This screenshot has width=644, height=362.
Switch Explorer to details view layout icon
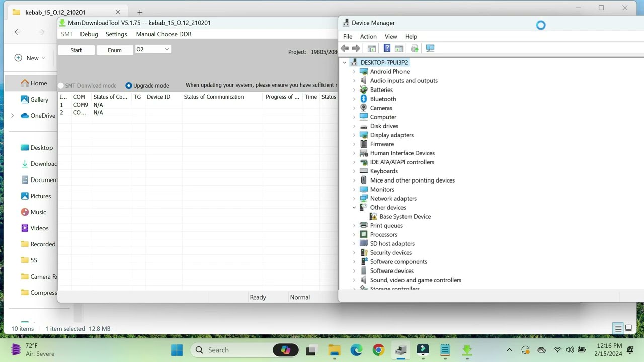[618, 329]
